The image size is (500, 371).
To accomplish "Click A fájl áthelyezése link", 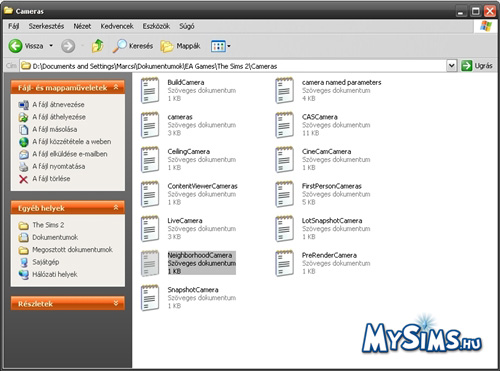I will (59, 117).
